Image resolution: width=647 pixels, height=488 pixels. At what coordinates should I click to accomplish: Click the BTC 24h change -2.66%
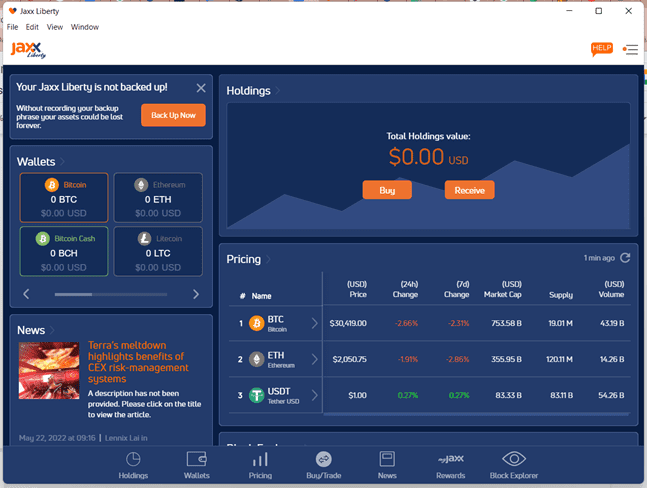coord(406,323)
